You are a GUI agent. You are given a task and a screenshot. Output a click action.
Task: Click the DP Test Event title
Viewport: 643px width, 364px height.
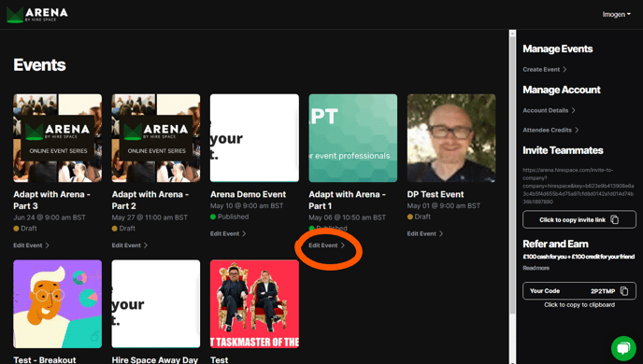coord(436,194)
